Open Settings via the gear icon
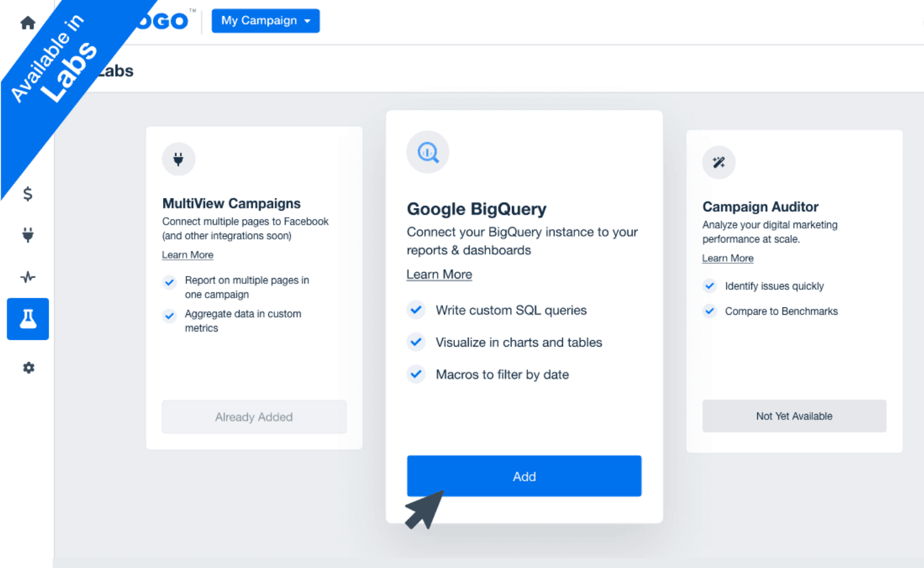Viewport: 924px width, 568px height. [x=28, y=368]
